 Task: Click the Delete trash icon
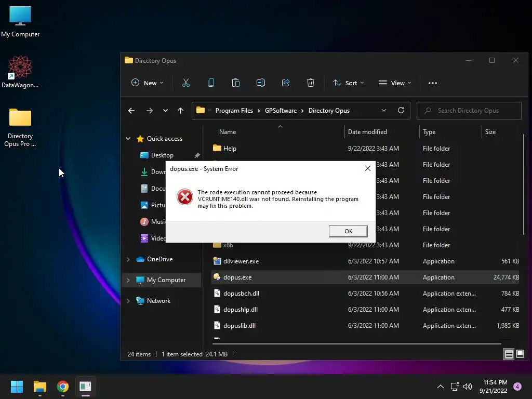[311, 83]
